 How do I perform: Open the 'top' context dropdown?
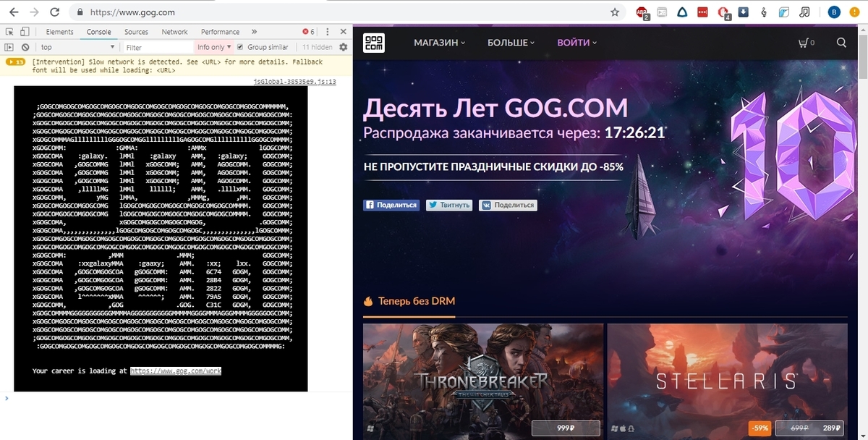click(x=76, y=47)
